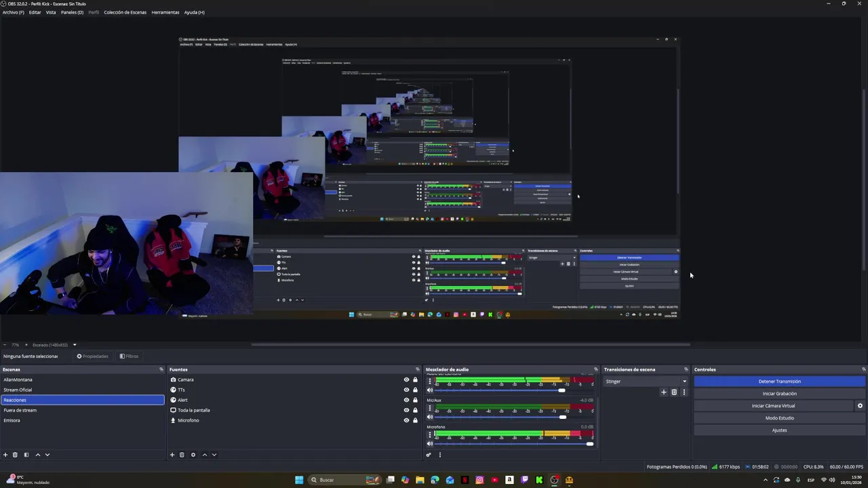Viewport: 868px width, 488px height.
Task: Move source up in Fuentes toolbar
Action: 205,455
